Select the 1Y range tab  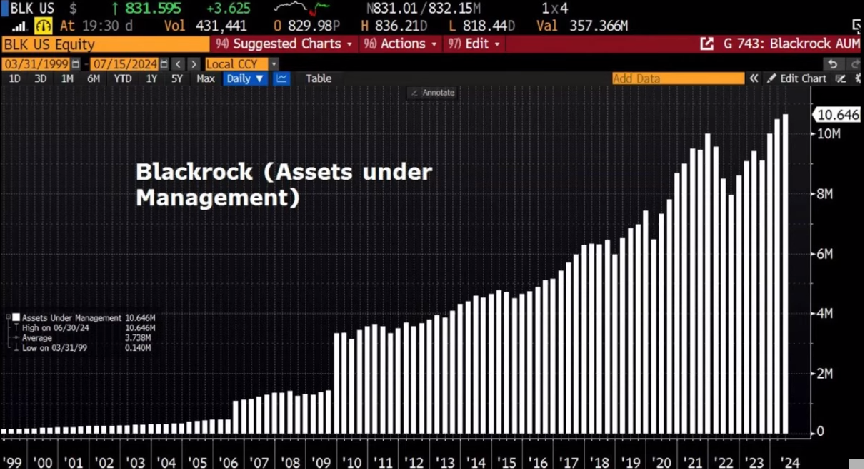pyautogui.click(x=152, y=79)
